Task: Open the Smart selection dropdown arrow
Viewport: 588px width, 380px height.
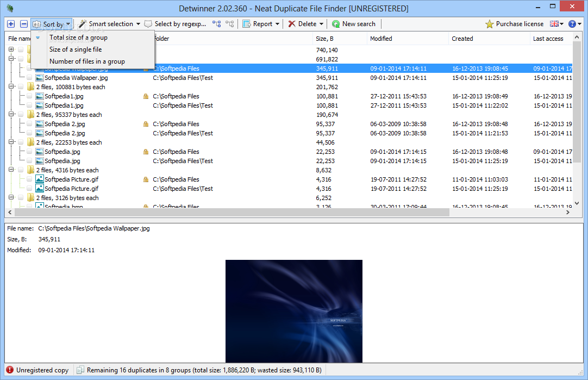Action: 138,24
